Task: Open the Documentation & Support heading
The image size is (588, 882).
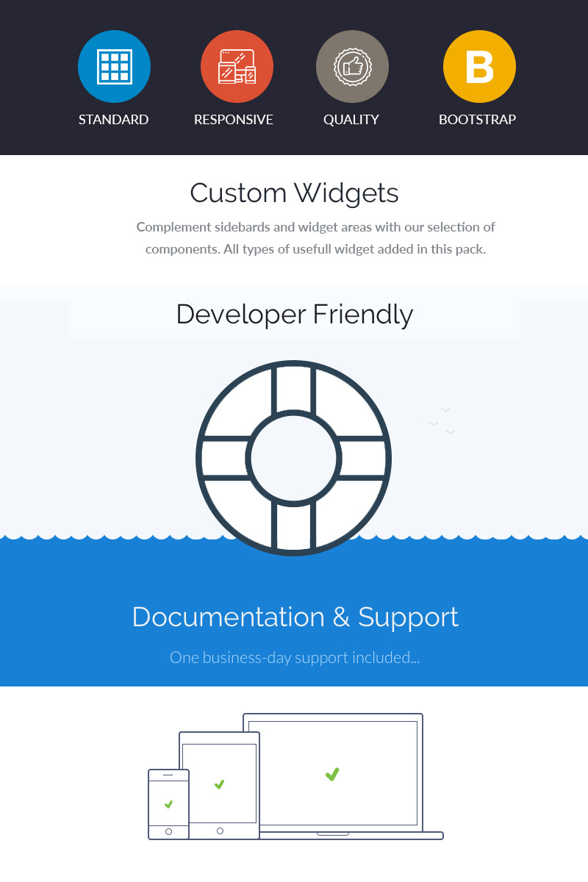Action: click(x=295, y=617)
